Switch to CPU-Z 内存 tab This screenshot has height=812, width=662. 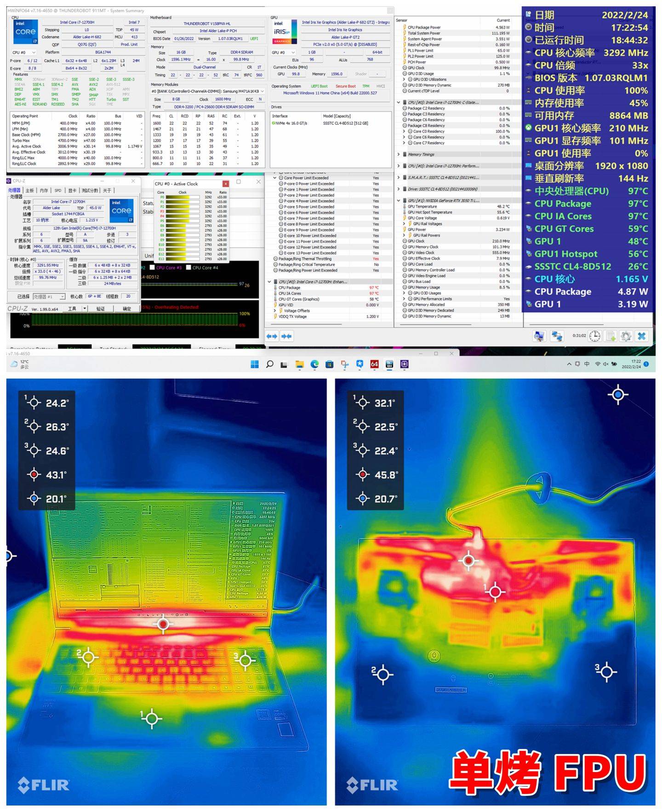point(44,190)
